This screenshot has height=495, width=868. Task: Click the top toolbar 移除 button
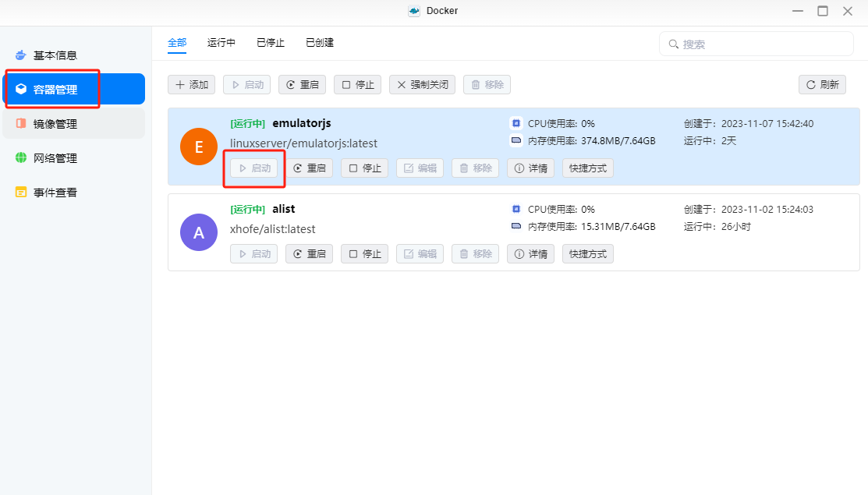coord(487,85)
